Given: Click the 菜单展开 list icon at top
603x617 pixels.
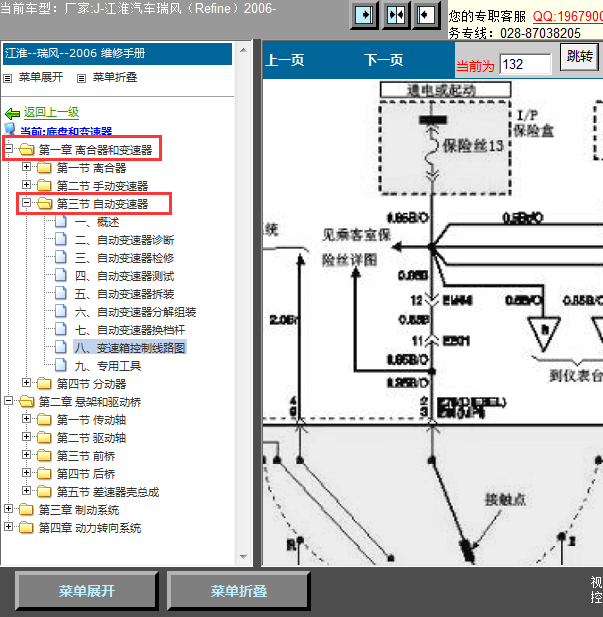Looking at the screenshot, I should (x=7, y=78).
